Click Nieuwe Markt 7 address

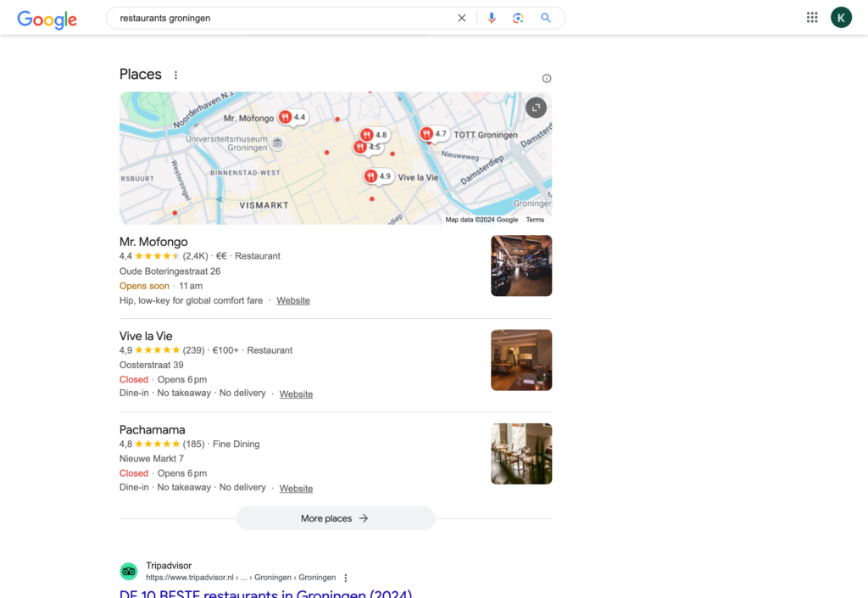tap(152, 458)
